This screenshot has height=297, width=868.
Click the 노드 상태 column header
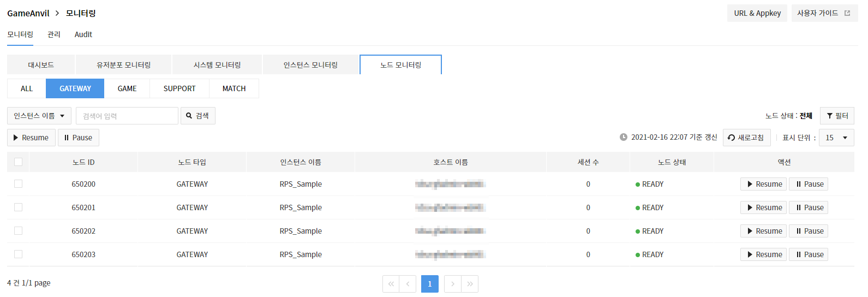(672, 162)
